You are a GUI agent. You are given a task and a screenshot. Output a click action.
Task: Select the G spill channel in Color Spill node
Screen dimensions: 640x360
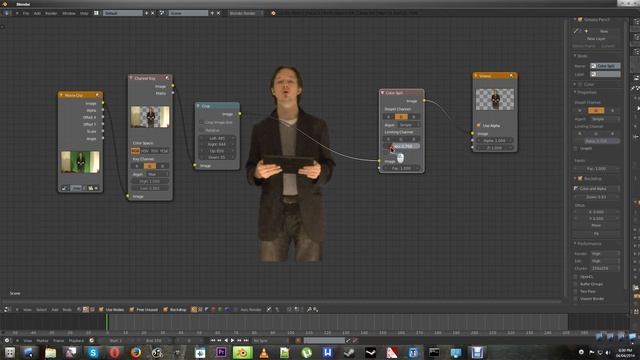[x=401, y=117]
